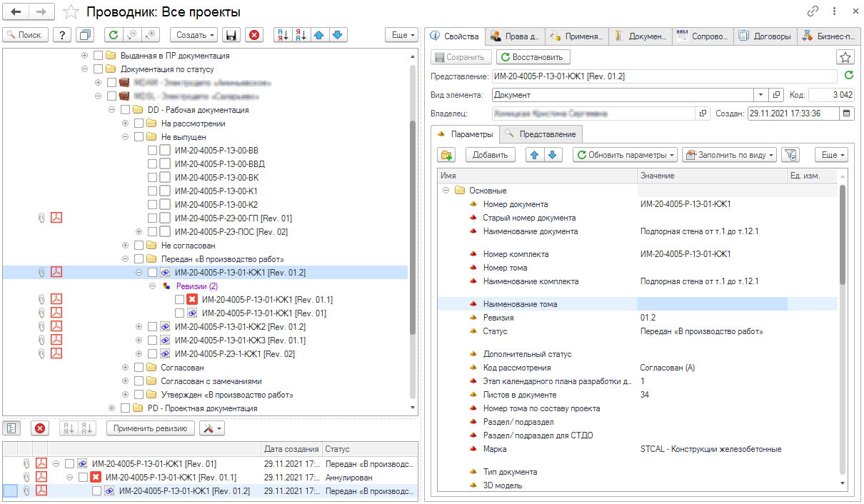Check the box for ИМ-20-4005-Р-13-01-КЖ2 document

(x=152, y=326)
